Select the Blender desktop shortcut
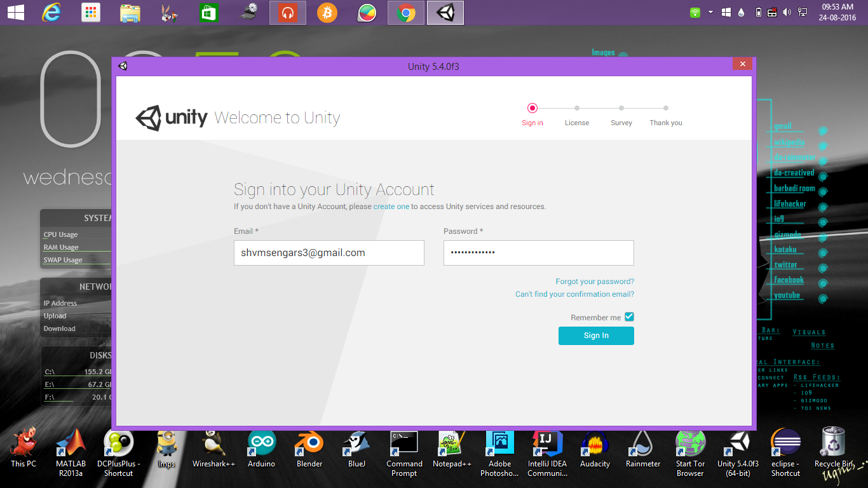868x488 pixels. pos(309,449)
